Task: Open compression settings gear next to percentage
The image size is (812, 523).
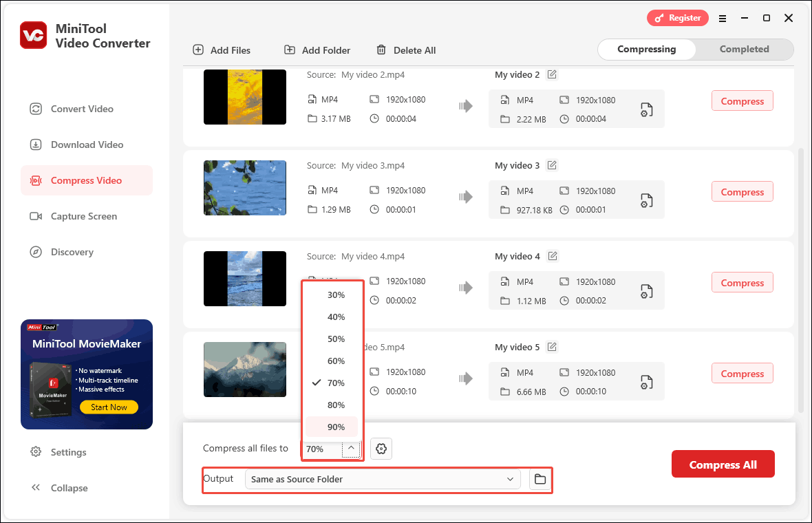Action: pyautogui.click(x=381, y=449)
